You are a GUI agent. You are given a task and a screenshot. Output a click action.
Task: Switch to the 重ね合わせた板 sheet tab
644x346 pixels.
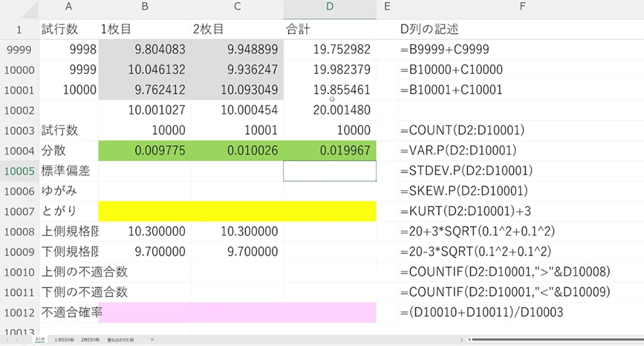click(121, 339)
